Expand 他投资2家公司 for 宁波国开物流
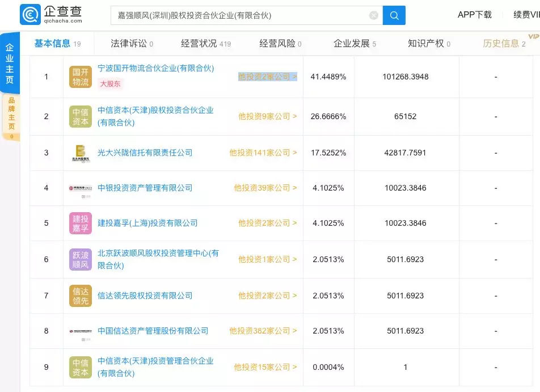Image resolution: width=540 pixels, height=392 pixels. point(268,77)
